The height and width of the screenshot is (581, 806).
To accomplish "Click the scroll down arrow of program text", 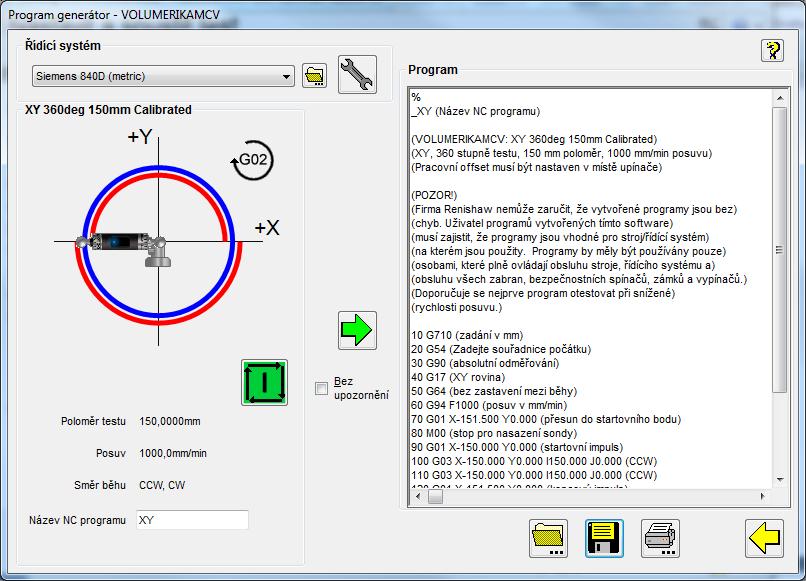I will click(780, 480).
